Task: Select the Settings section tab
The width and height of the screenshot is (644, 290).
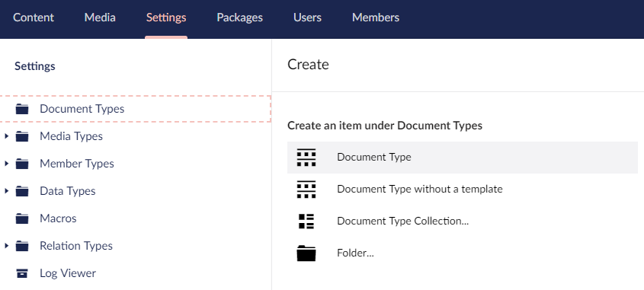Action: (166, 18)
